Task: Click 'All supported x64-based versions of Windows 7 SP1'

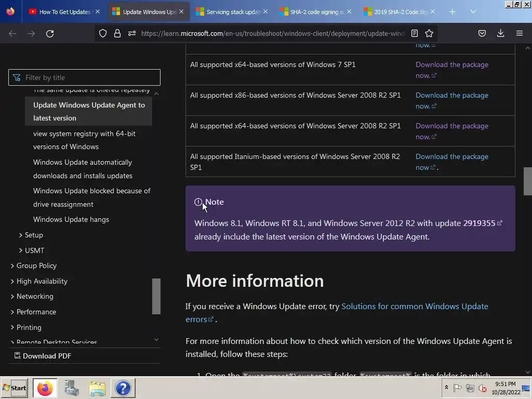Action: tap(273, 64)
